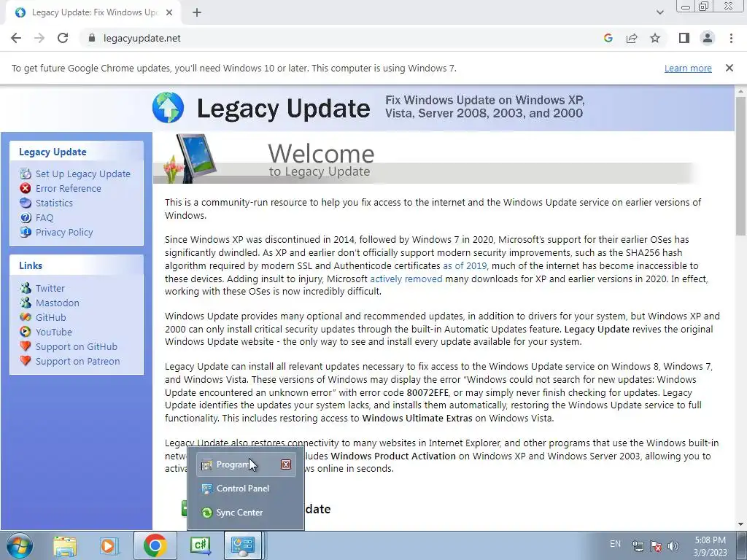Click the red X Error Reference icon
Screen dimensions: 747x560
click(x=26, y=188)
